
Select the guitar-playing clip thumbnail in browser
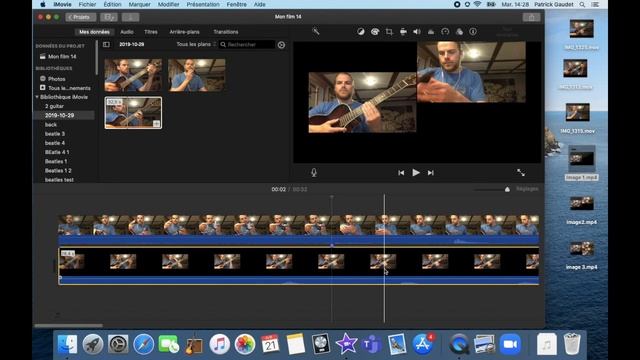[133, 75]
